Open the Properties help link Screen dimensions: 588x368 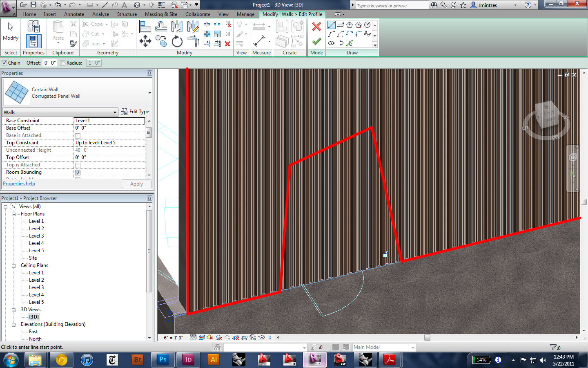pos(19,184)
